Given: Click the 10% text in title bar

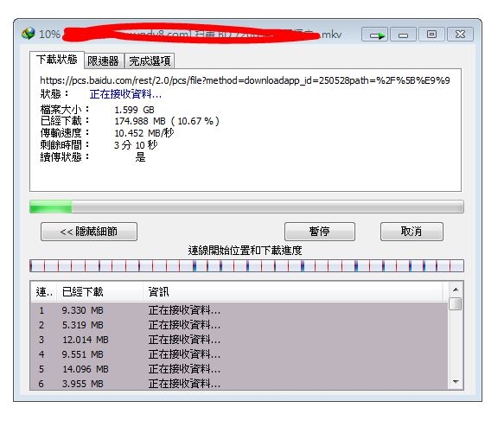Looking at the screenshot, I should tap(49, 34).
